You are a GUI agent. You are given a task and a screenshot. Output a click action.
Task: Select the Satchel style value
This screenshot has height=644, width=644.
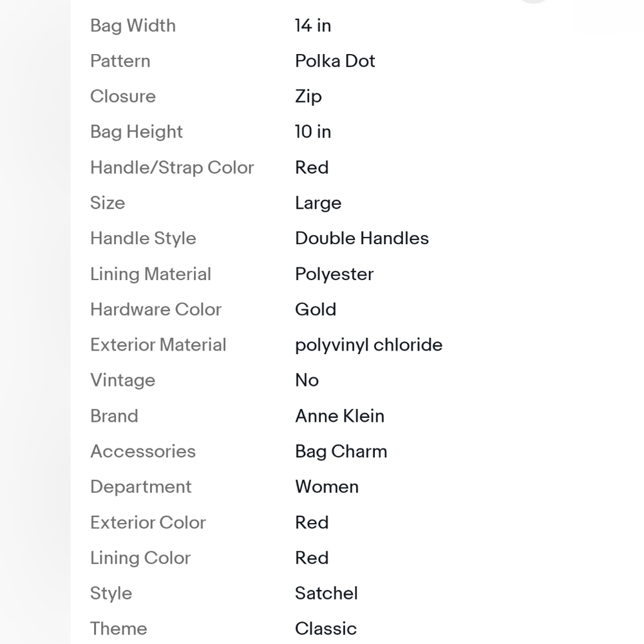(326, 593)
